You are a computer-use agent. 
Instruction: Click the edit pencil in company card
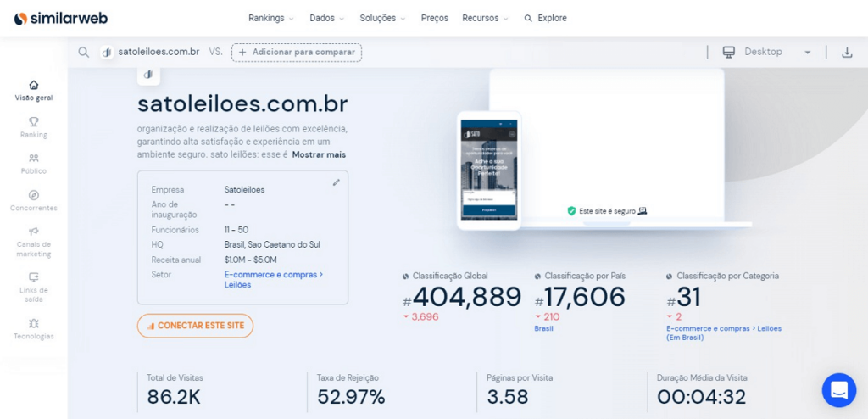[336, 182]
